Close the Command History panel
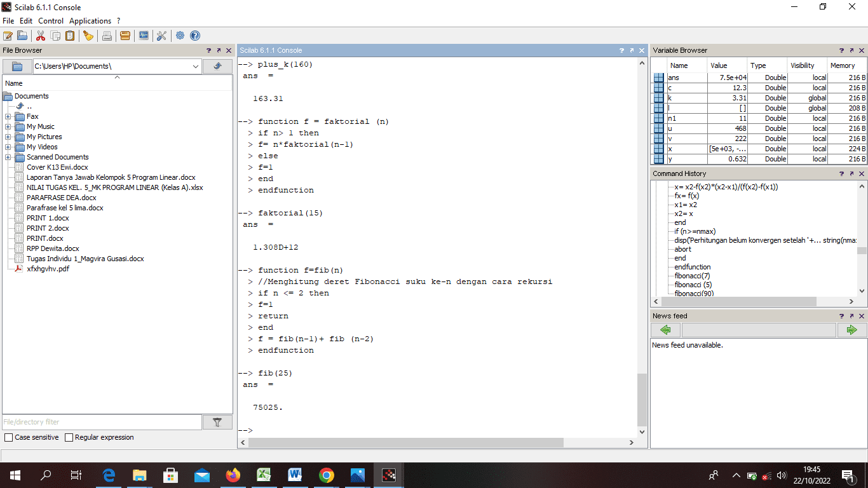This screenshot has height=488, width=868. pyautogui.click(x=862, y=173)
